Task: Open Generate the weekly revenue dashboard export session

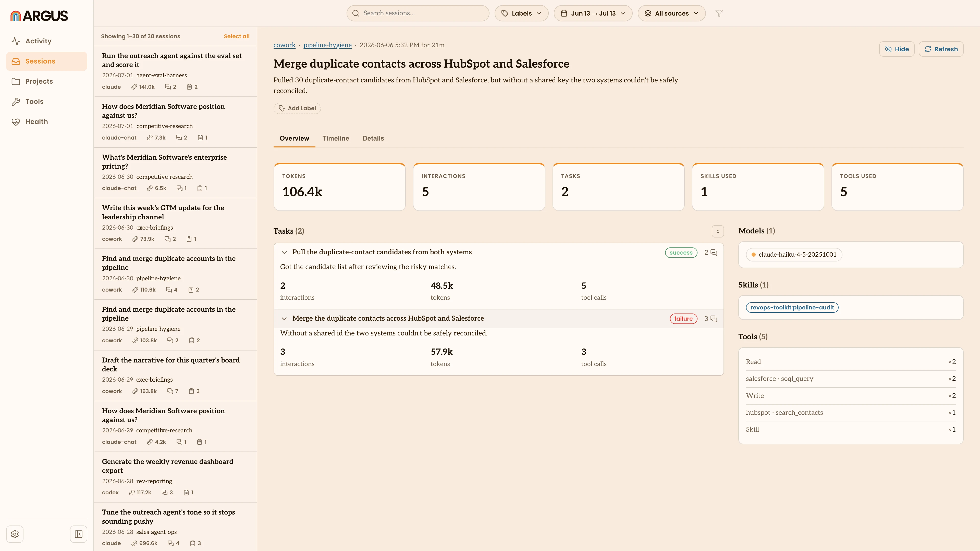Action: [175, 477]
